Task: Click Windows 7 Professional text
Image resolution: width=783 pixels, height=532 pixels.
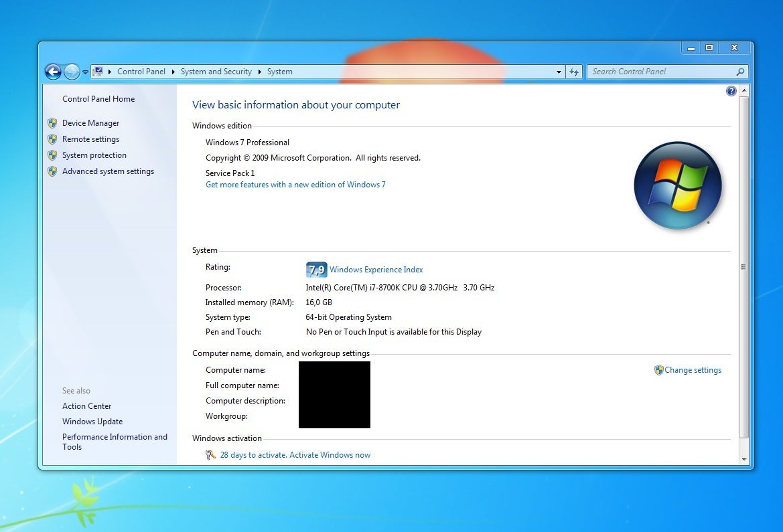Action: (247, 143)
